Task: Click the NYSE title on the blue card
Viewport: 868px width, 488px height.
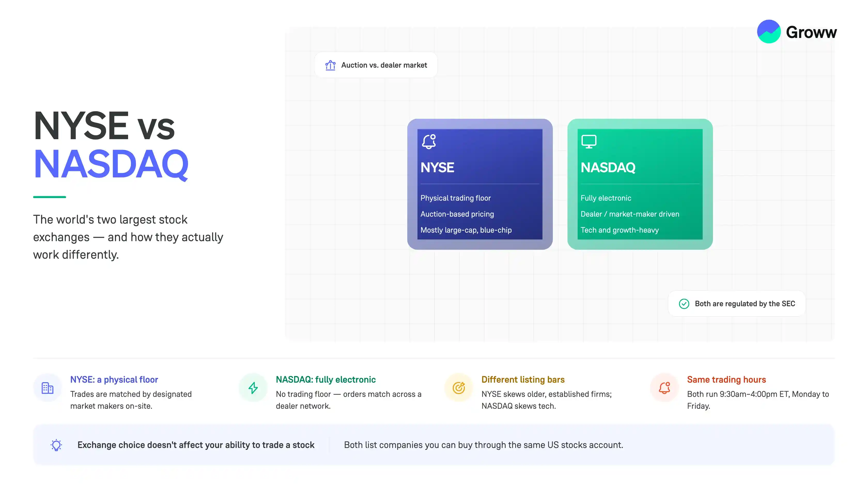Action: [x=437, y=167]
